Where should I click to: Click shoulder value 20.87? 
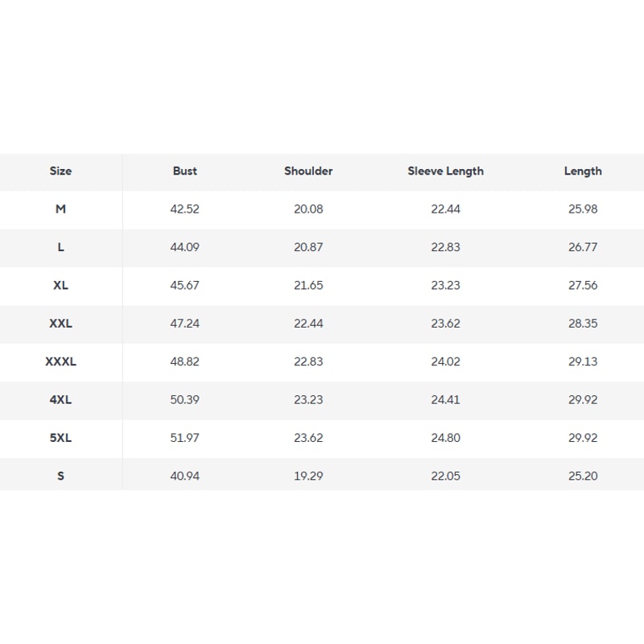pyautogui.click(x=308, y=247)
